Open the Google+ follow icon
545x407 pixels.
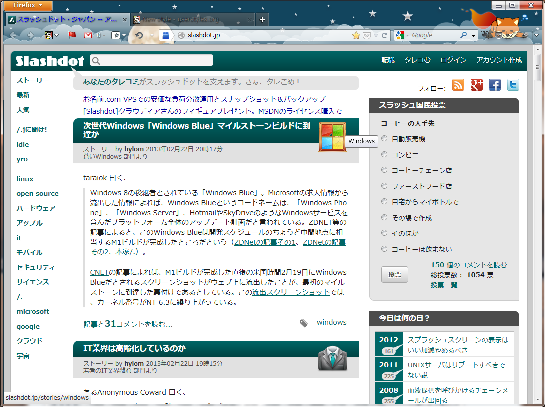pos(477,85)
